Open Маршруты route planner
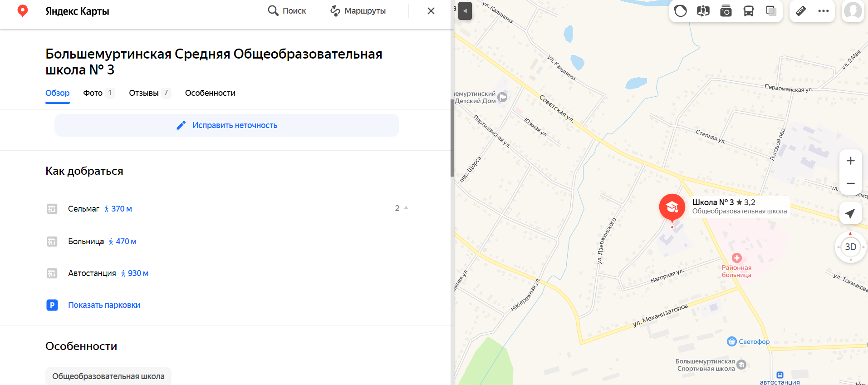This screenshot has height=385, width=868. tap(358, 11)
